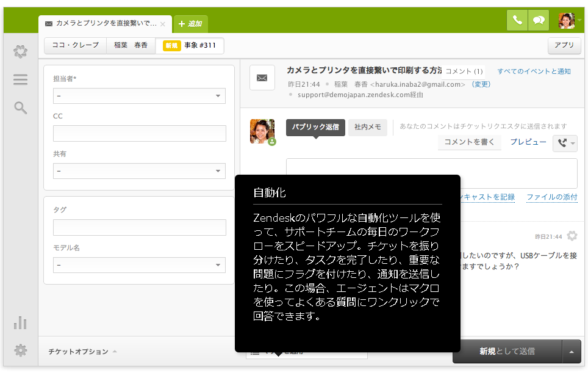
Task: Show the コメント (1) view
Action: click(x=464, y=71)
